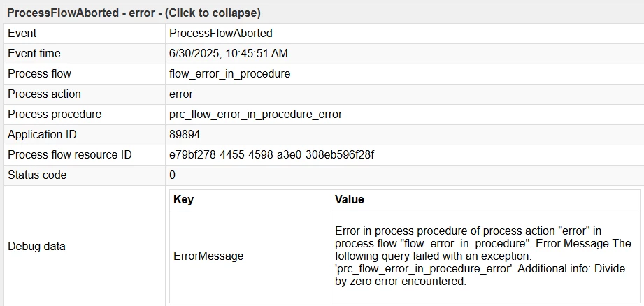The height and width of the screenshot is (306, 644).
Task: Click the Status code value 0
Action: pyautogui.click(x=172, y=175)
